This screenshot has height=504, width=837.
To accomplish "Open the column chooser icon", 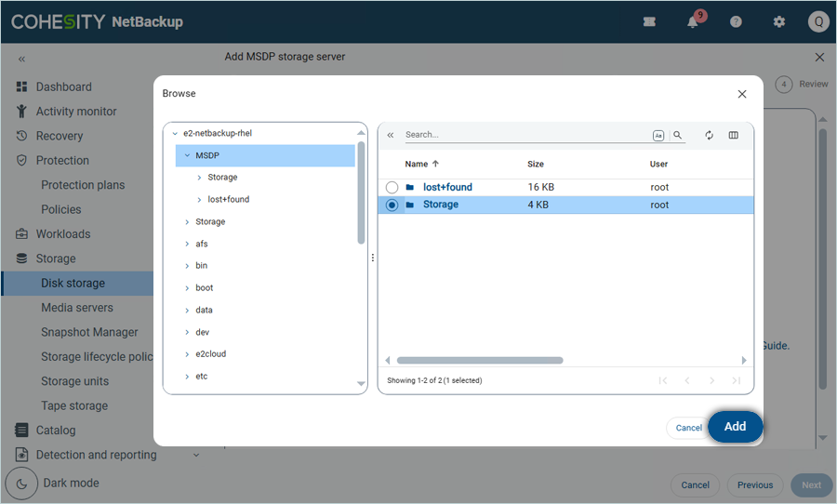I will 734,135.
